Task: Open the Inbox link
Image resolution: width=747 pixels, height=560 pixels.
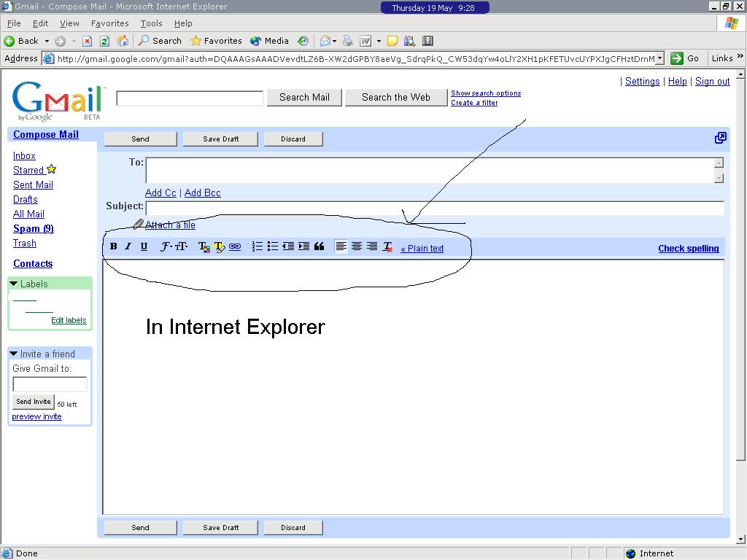Action: click(24, 155)
